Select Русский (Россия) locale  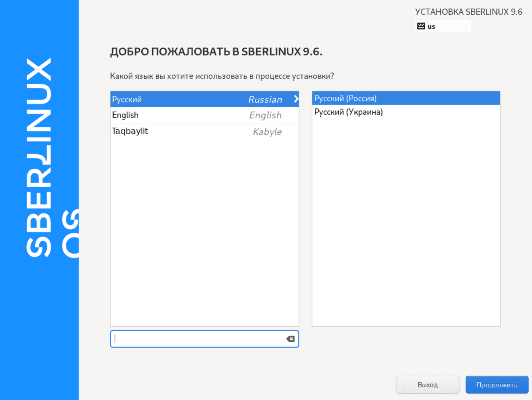tap(406, 98)
